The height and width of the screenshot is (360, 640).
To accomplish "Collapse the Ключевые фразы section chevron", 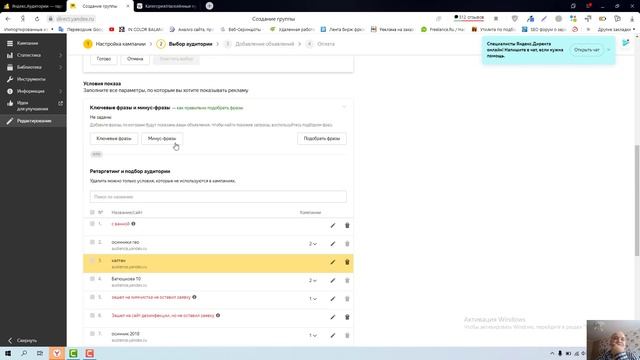I will 344,107.
